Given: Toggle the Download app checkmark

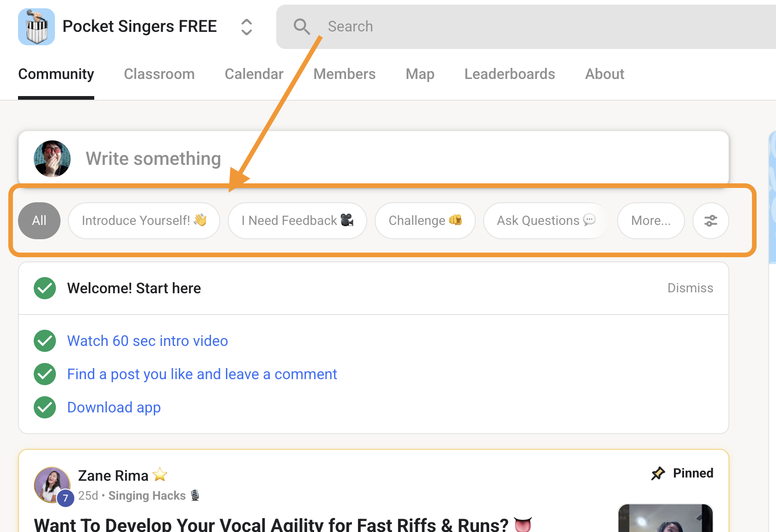Looking at the screenshot, I should pos(45,407).
